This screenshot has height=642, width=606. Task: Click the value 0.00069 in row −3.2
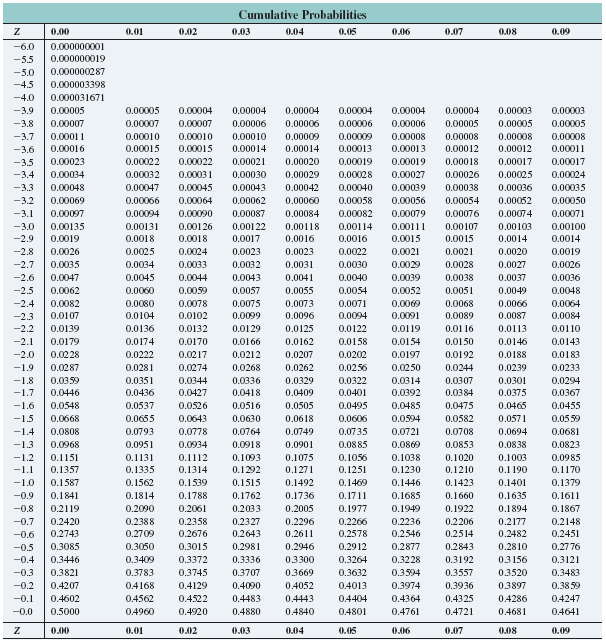[68, 201]
